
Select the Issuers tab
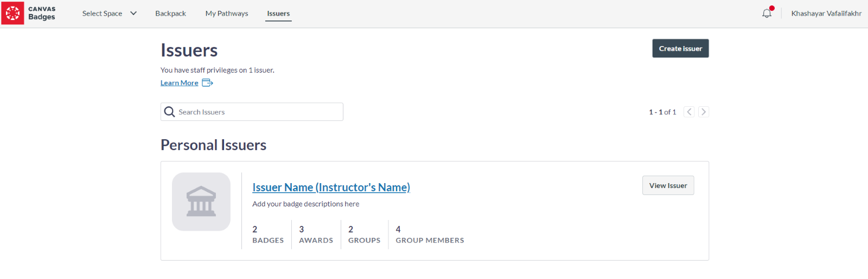[x=278, y=14]
